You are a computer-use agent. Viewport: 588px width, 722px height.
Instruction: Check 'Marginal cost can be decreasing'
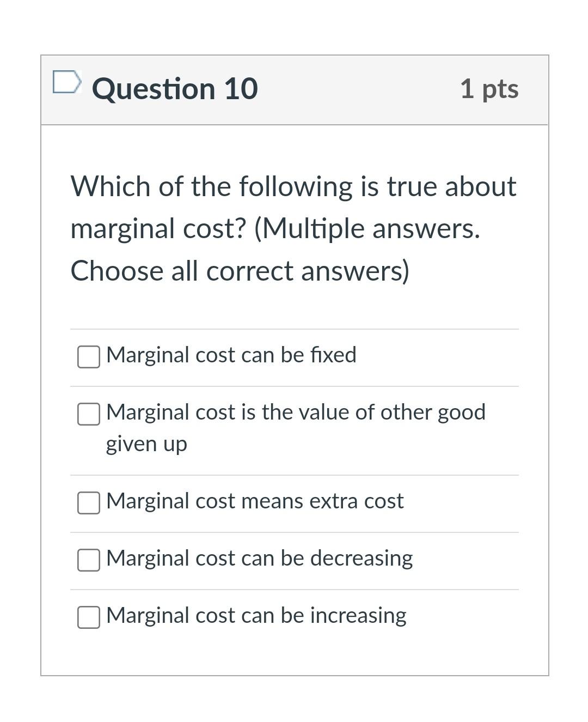tap(88, 560)
